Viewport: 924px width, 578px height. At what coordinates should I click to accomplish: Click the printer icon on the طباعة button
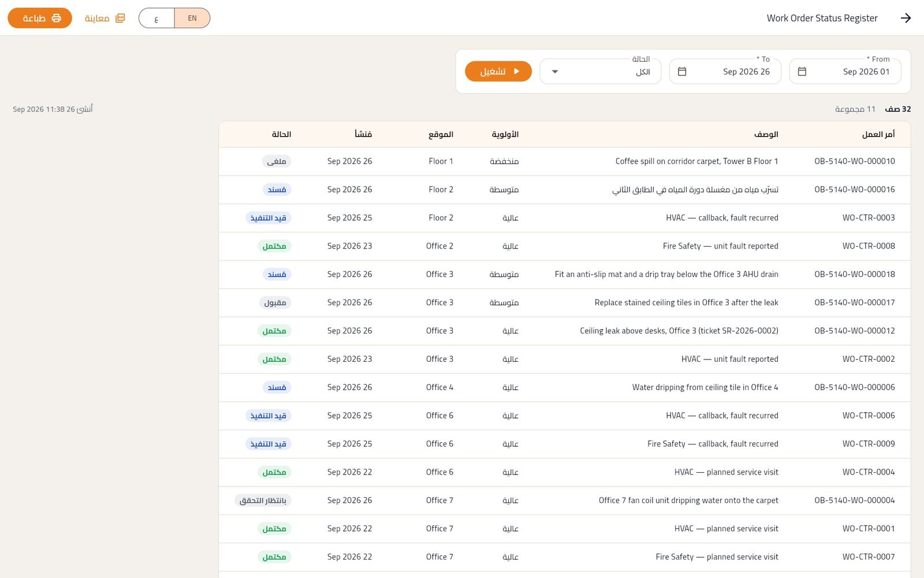pyautogui.click(x=56, y=18)
